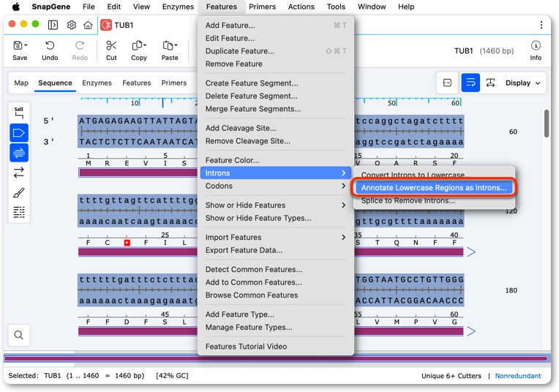Open the Info panel icon
Image resolution: width=559 pixels, height=392 pixels.
click(x=536, y=45)
